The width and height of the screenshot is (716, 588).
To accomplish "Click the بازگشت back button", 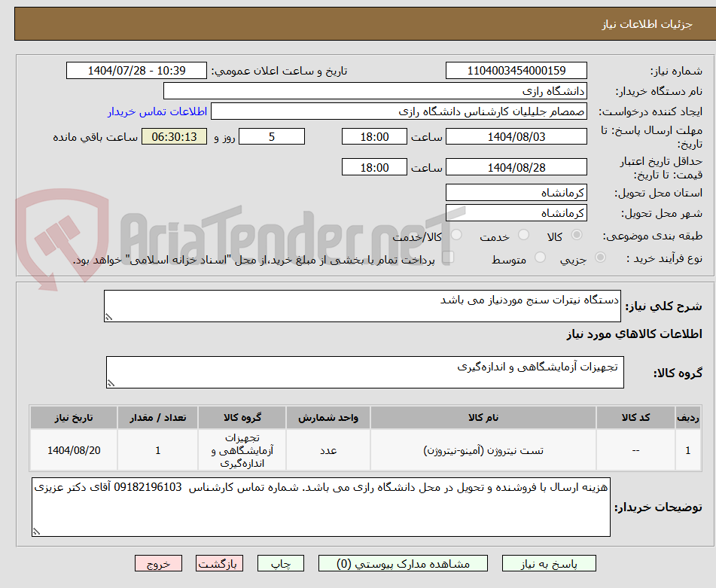I will point(219,562).
